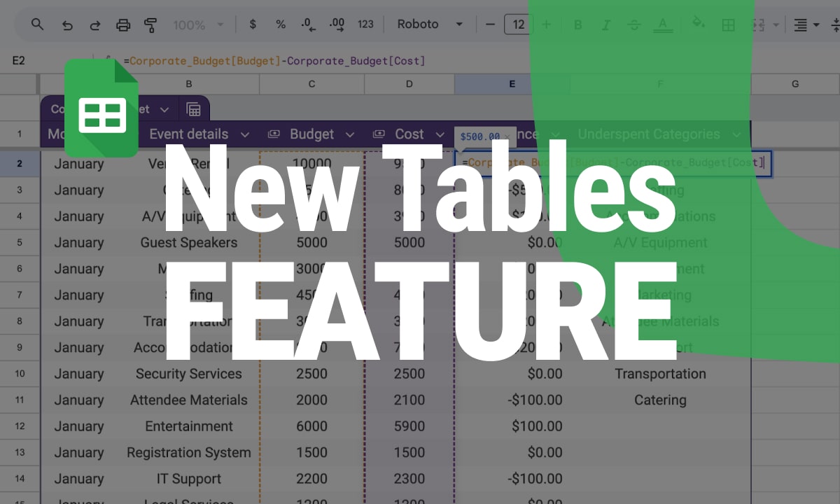Open the text color picker

(x=662, y=24)
